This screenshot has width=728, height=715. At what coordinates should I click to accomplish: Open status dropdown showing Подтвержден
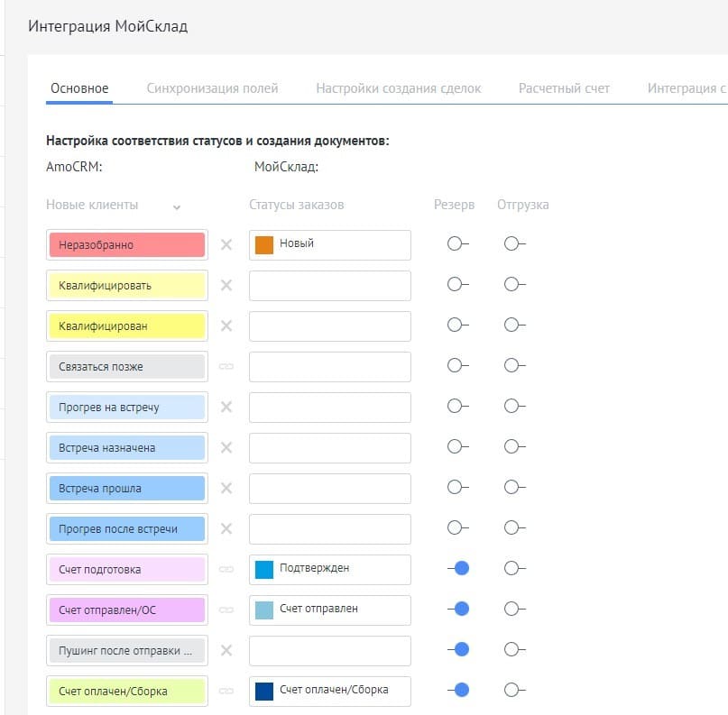pyautogui.click(x=329, y=569)
